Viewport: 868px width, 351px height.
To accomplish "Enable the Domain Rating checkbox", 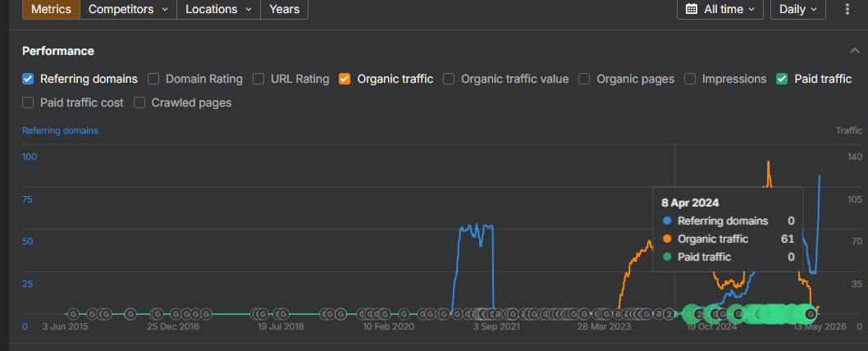I will [153, 79].
